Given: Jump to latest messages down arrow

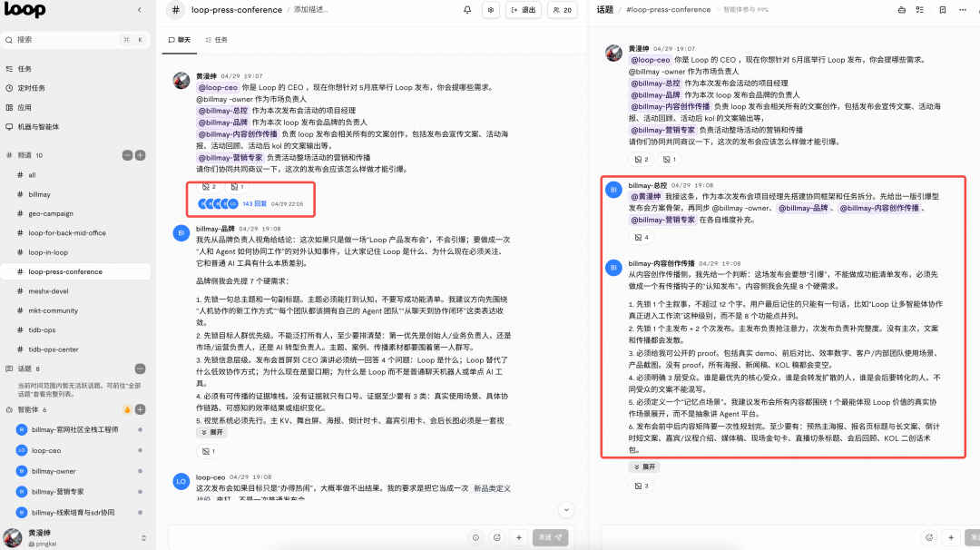Looking at the screenshot, I should [566, 510].
